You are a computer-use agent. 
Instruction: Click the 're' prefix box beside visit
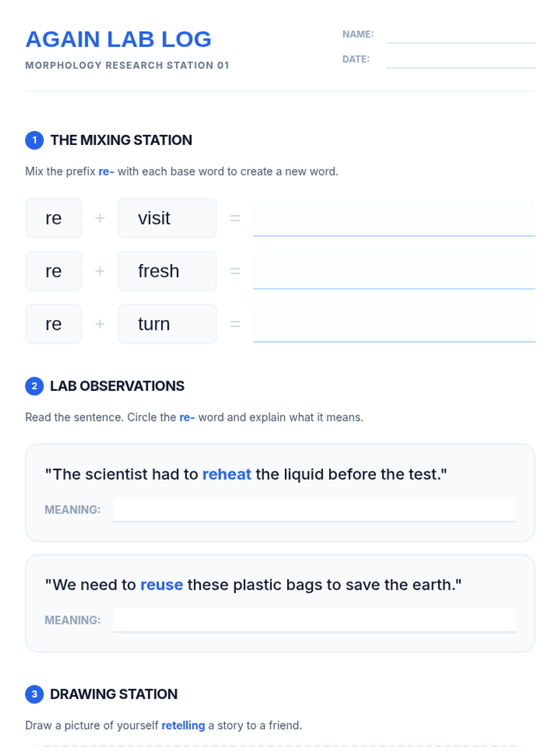tap(53, 218)
